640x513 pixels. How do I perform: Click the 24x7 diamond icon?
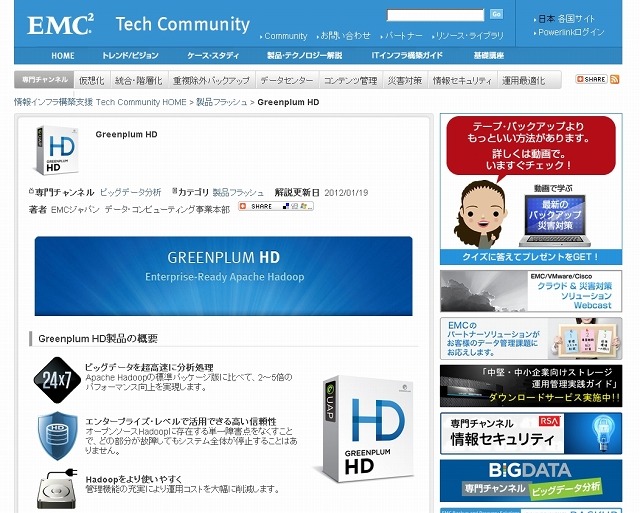(x=58, y=380)
